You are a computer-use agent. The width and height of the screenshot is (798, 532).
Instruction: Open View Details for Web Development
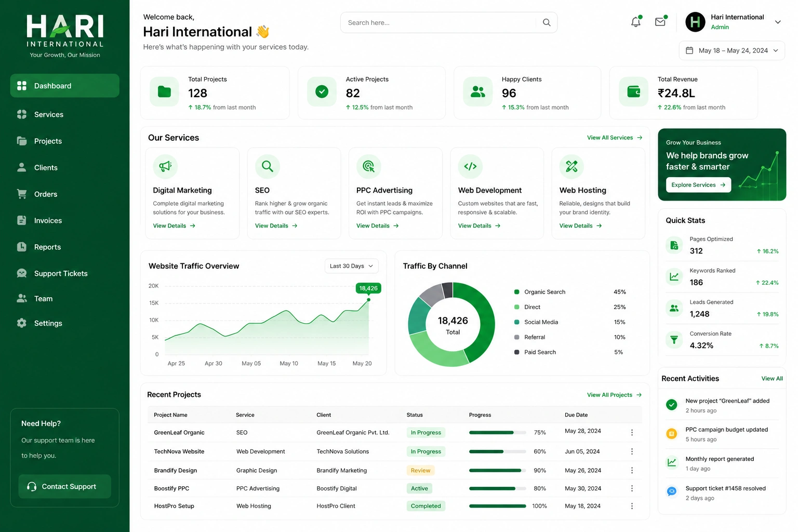coord(479,226)
